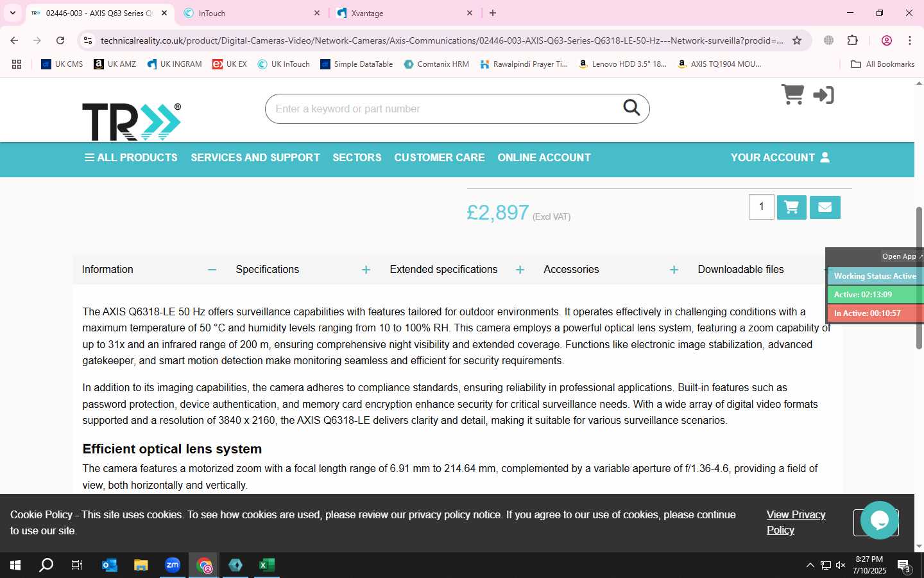Add to cart with blue cart button
924x578 pixels.
tap(792, 207)
